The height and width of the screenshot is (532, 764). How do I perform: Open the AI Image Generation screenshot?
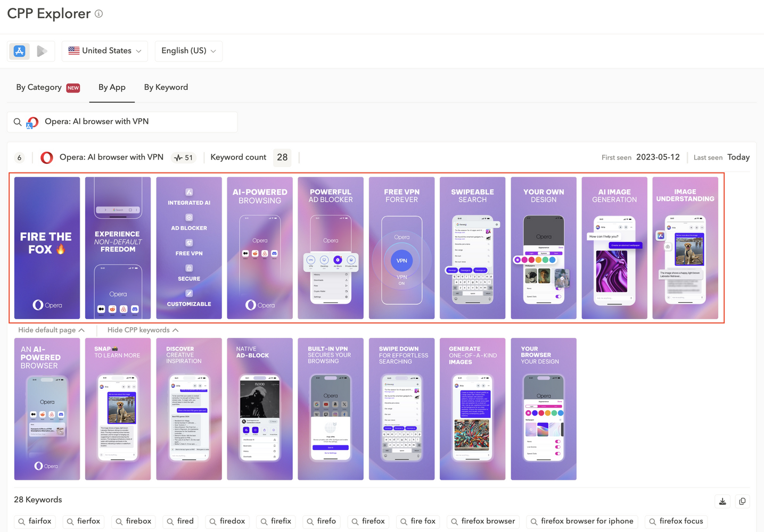(614, 248)
